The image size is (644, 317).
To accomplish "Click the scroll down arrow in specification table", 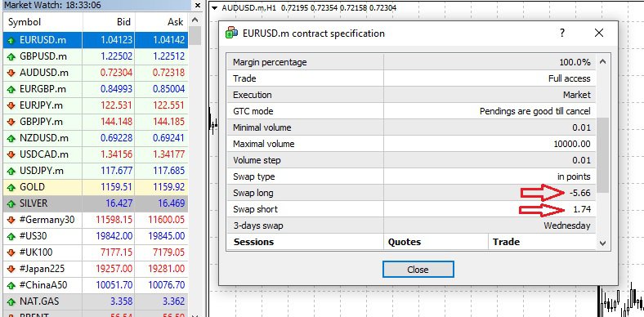I will click(x=602, y=243).
